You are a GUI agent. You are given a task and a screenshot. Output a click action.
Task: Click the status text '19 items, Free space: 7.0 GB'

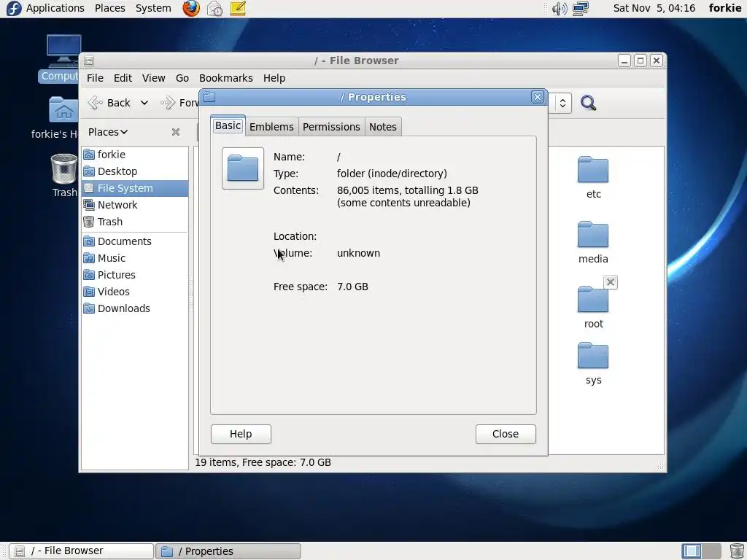point(263,462)
